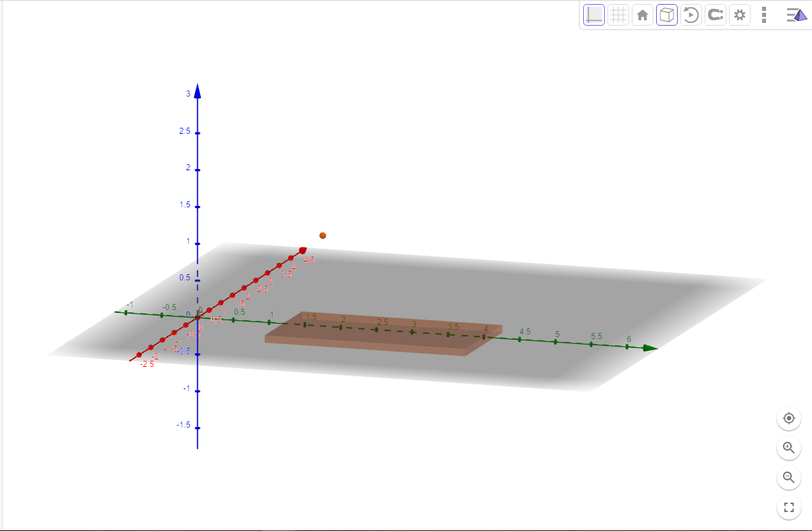The width and height of the screenshot is (812, 531).
Task: Toggle the 3D cube clipping box button
Action: (x=667, y=15)
